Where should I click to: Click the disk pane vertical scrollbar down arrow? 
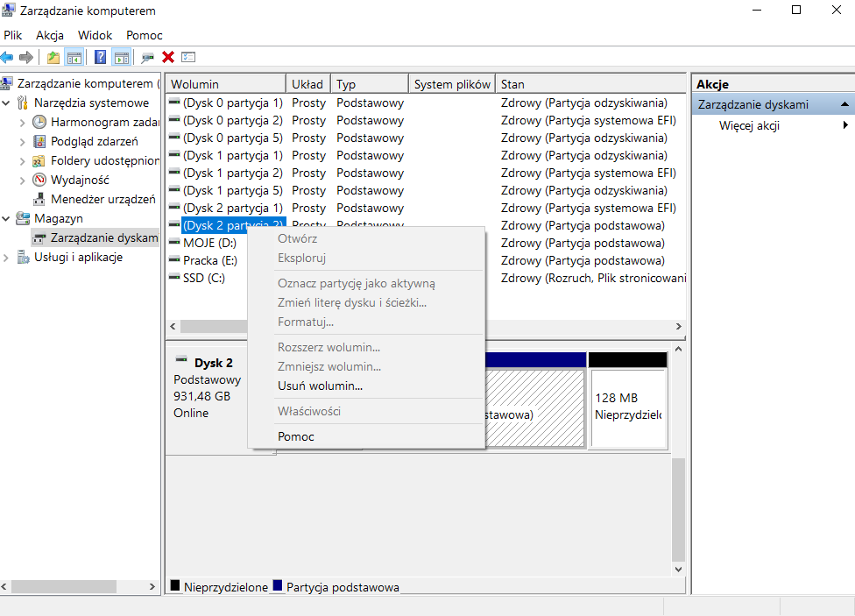(x=678, y=569)
